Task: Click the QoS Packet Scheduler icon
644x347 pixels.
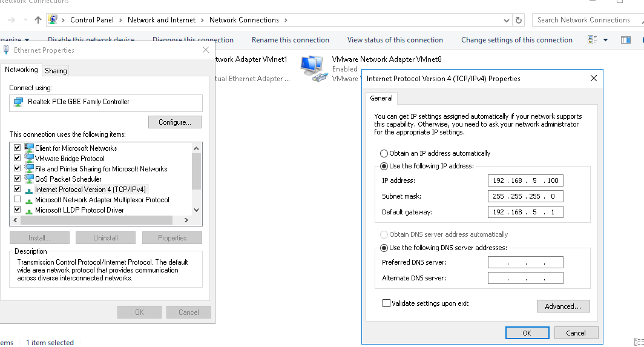Action: pos(29,179)
